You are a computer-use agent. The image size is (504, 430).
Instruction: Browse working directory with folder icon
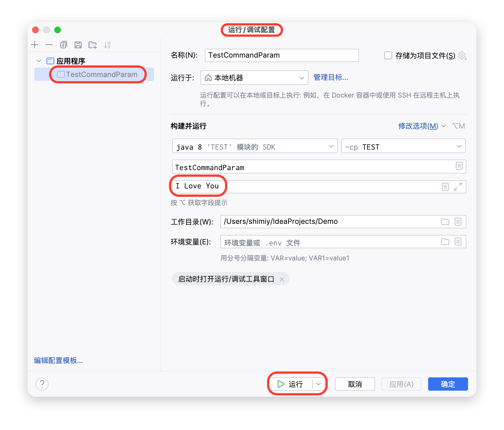click(445, 222)
